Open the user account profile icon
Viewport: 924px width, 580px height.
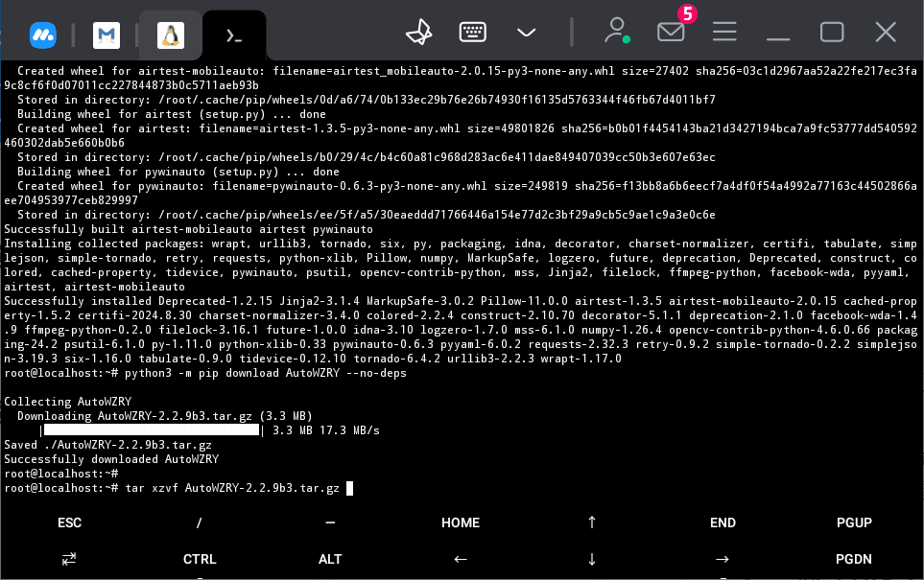pos(615,32)
